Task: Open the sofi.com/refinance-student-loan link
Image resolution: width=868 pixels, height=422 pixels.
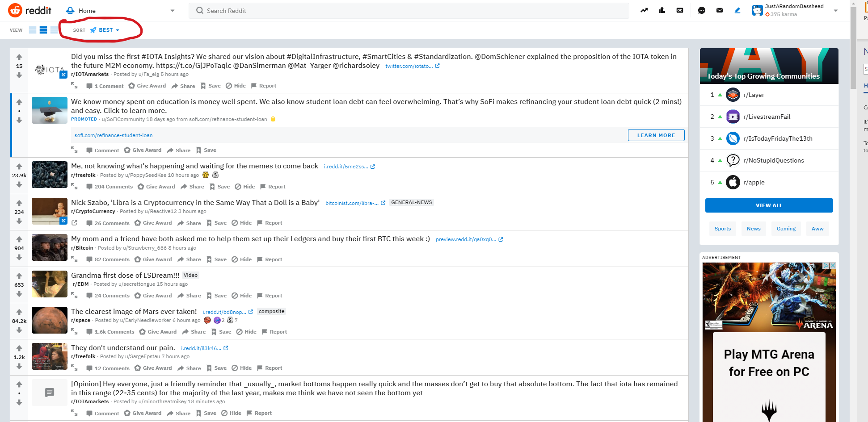Action: tap(114, 135)
